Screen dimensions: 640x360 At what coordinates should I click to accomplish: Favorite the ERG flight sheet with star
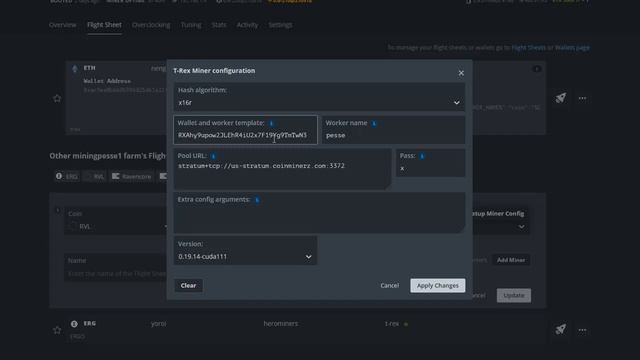[57, 330]
